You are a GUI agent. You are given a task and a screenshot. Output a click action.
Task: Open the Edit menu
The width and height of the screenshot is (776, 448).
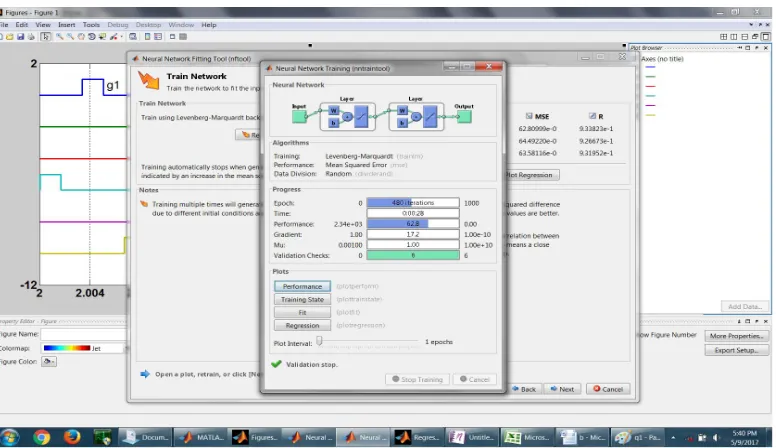[x=22, y=25]
